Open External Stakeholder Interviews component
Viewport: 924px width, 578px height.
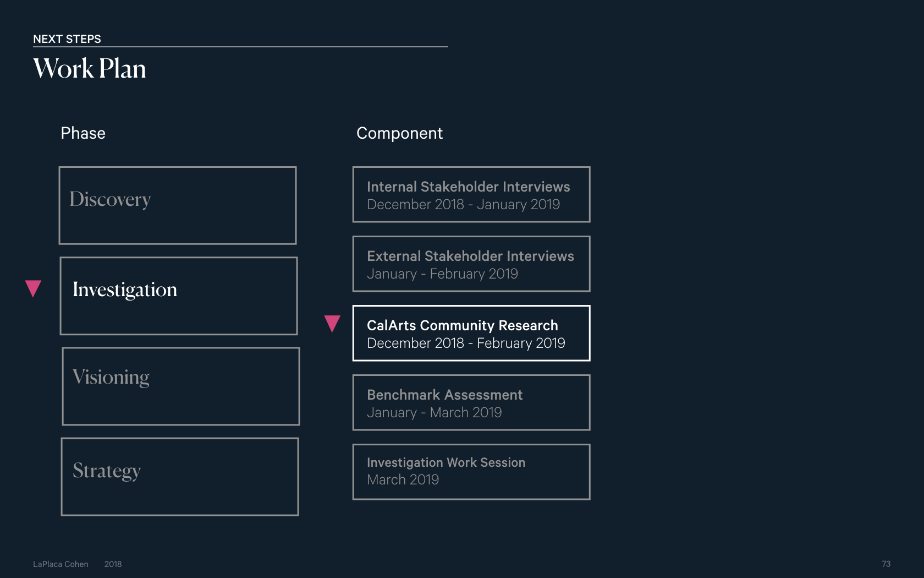[x=471, y=264]
